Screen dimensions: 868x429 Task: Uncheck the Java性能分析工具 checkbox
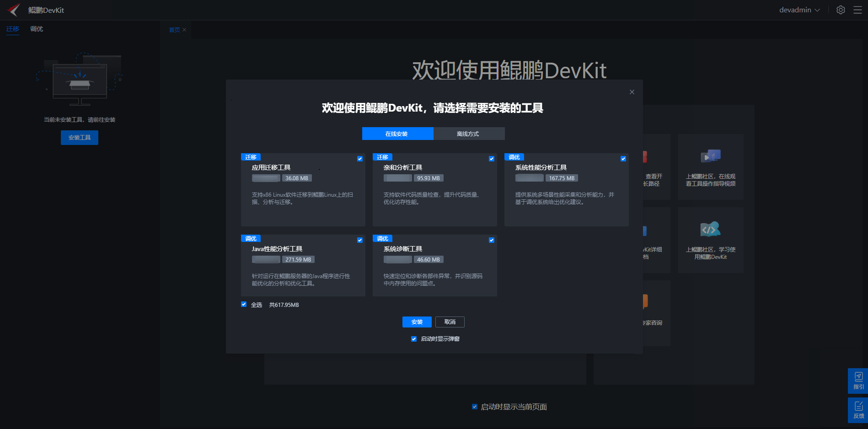[360, 240]
